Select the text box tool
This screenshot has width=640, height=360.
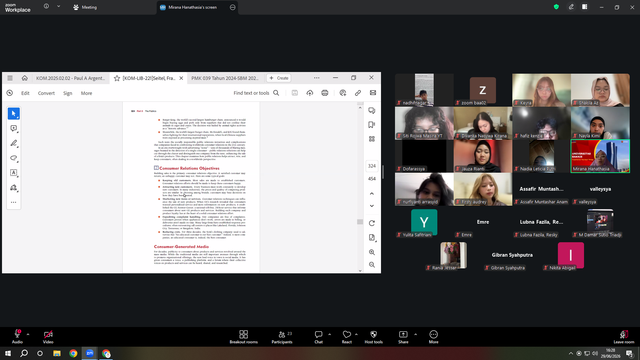[13, 173]
